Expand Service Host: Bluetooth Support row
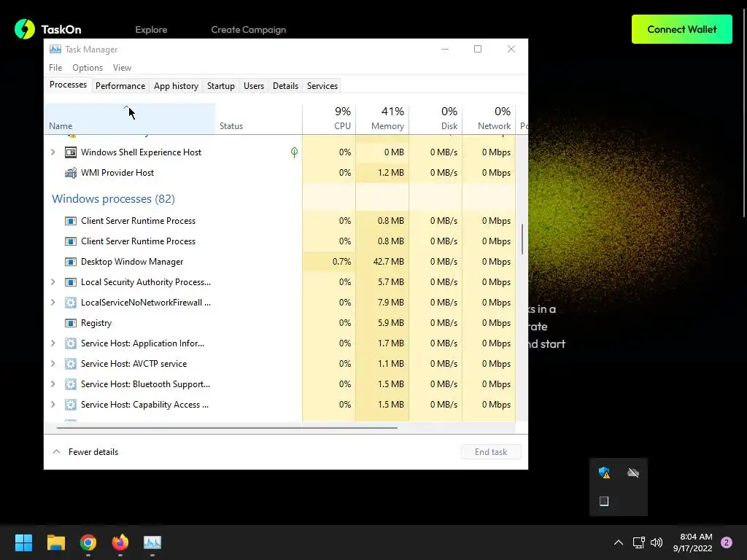747x560 pixels. (x=53, y=384)
